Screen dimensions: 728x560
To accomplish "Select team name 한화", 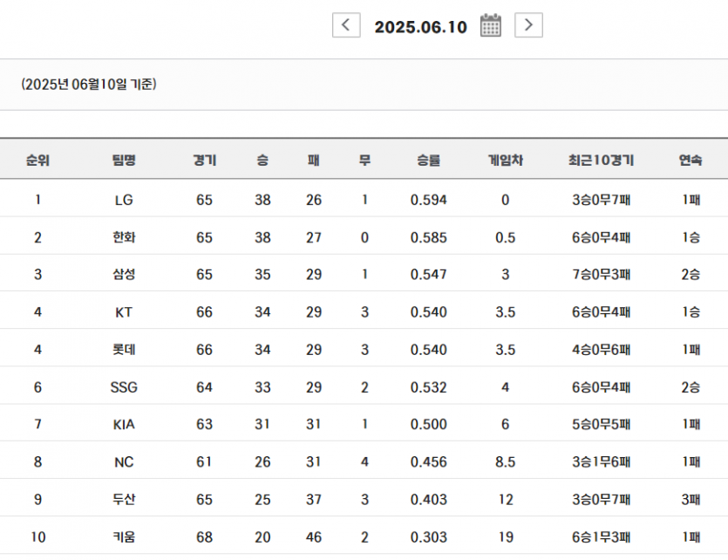I will (x=124, y=237).
